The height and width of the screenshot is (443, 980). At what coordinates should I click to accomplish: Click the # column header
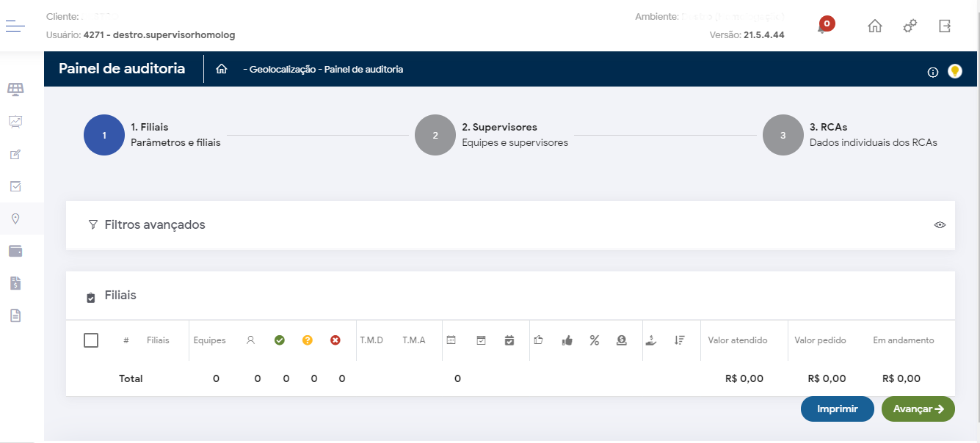[x=126, y=340]
